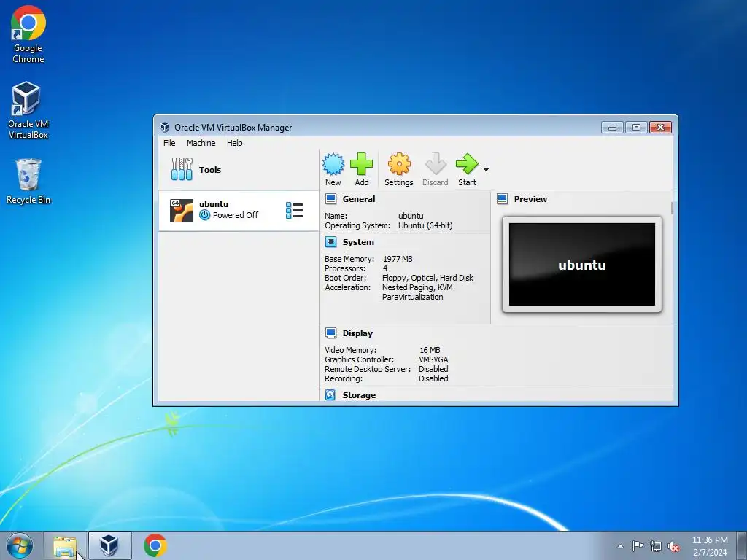747x560 pixels.
Task: Open the Storage section header link
Action: (x=359, y=395)
